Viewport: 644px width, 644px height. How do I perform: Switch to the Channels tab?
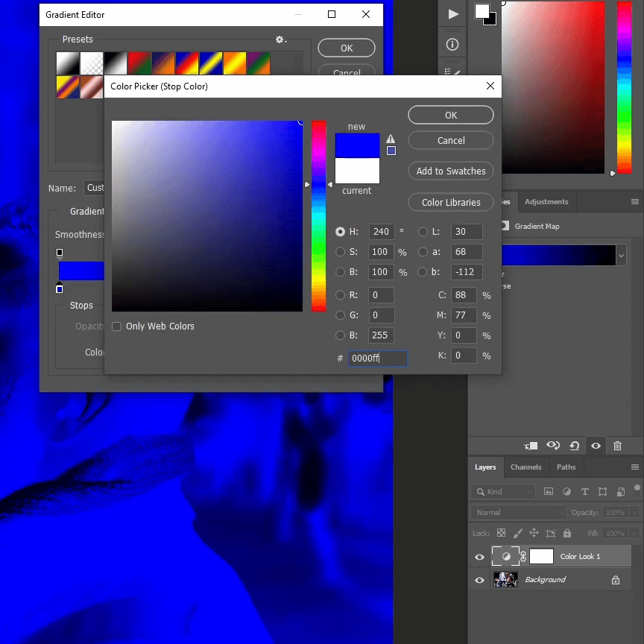(525, 467)
